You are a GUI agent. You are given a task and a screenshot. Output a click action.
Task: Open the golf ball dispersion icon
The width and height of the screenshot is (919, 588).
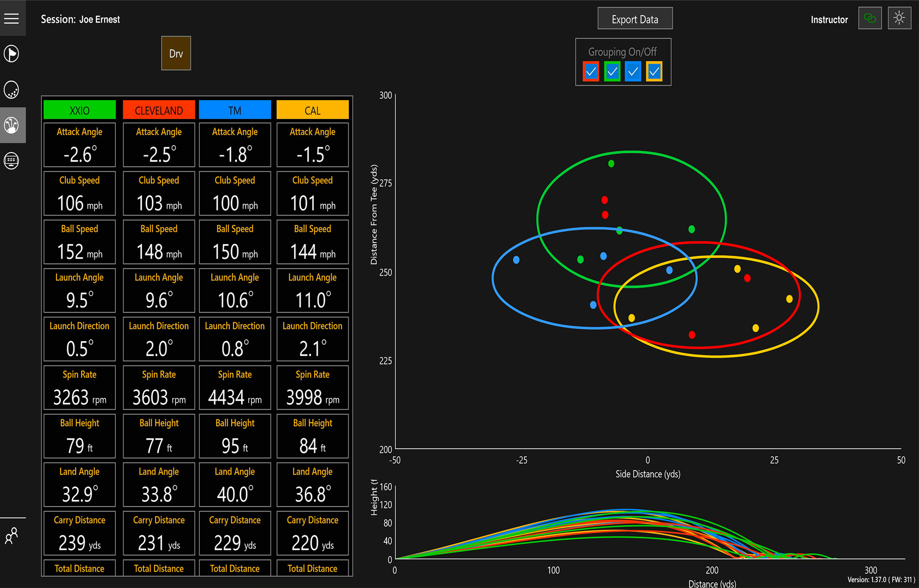tap(11, 90)
